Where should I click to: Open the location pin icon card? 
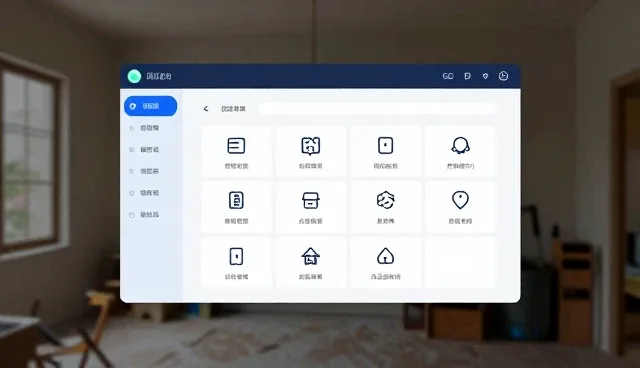pos(460,207)
